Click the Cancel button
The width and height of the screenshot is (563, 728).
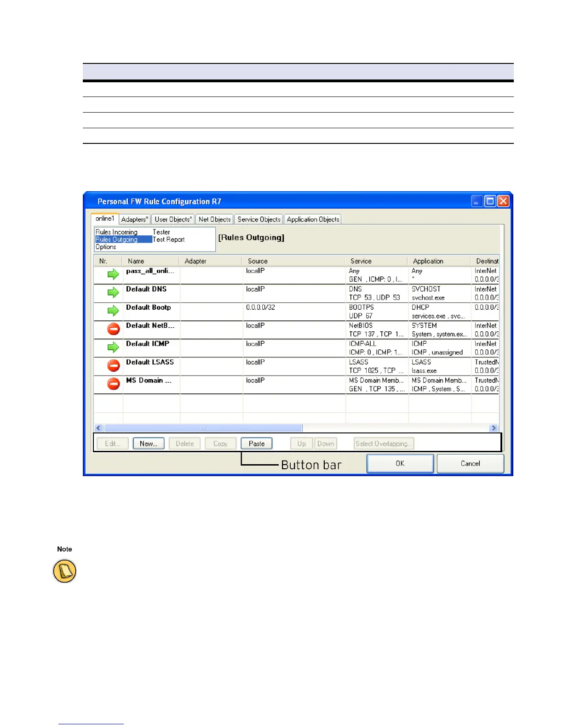click(470, 463)
